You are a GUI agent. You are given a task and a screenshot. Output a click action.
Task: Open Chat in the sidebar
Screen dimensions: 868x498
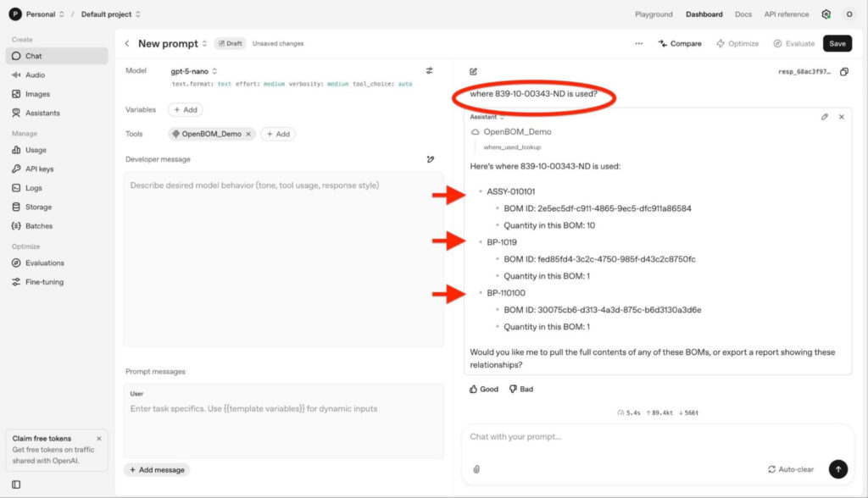point(57,56)
